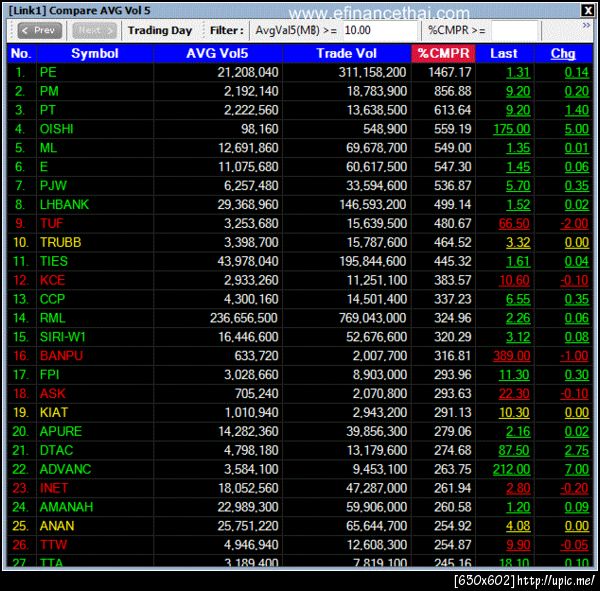Viewport: 600px width, 591px height.
Task: Select the CCP symbol
Action: (52, 299)
